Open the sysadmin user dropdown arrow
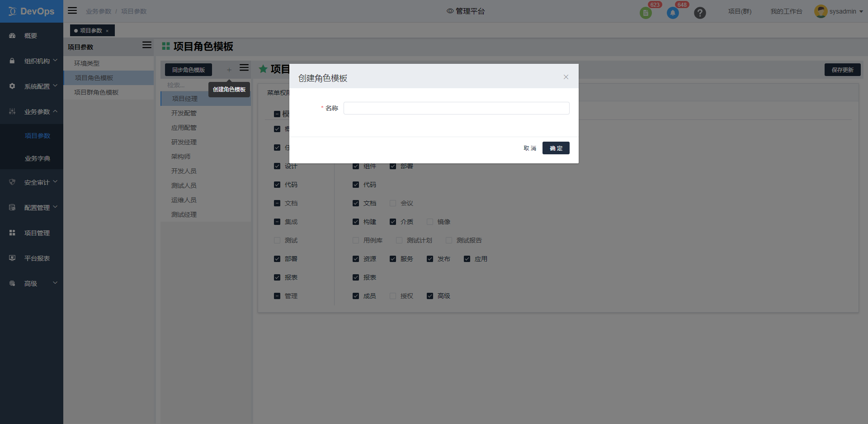 pyautogui.click(x=861, y=12)
